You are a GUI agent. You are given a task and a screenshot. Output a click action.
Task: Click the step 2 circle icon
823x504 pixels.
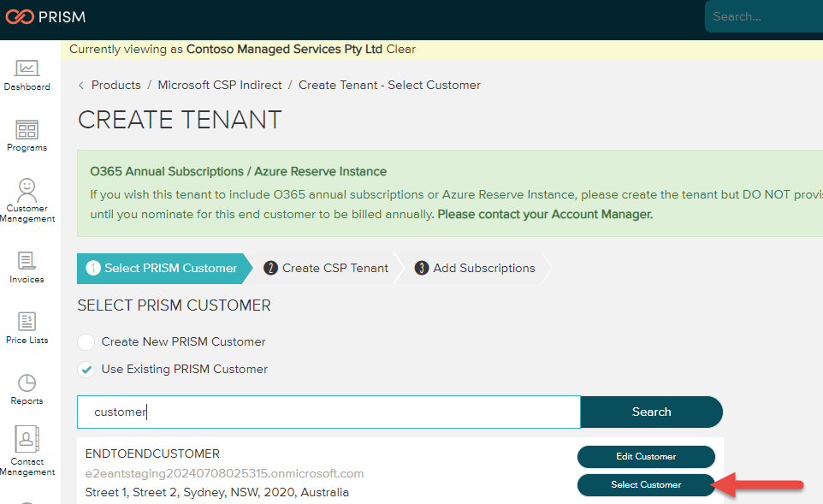coord(270,269)
